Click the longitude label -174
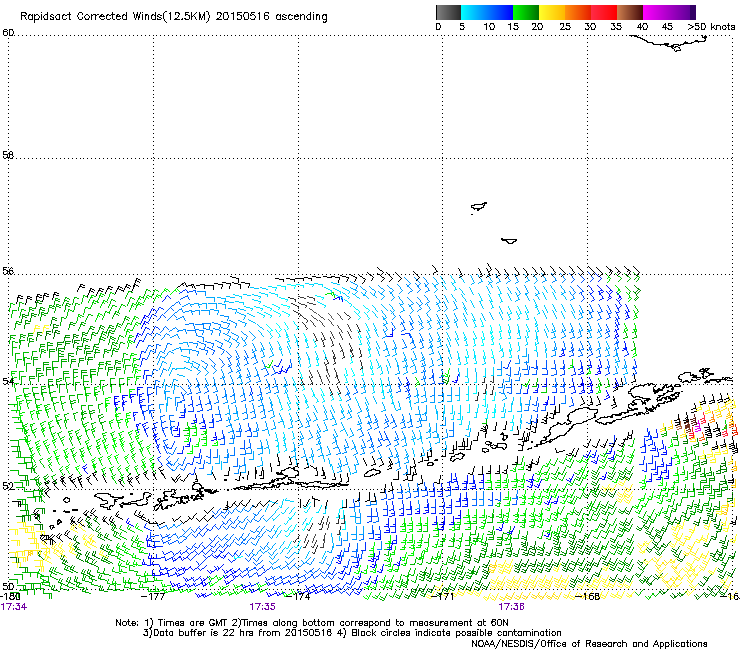The width and height of the screenshot is (740, 650). 299,596
